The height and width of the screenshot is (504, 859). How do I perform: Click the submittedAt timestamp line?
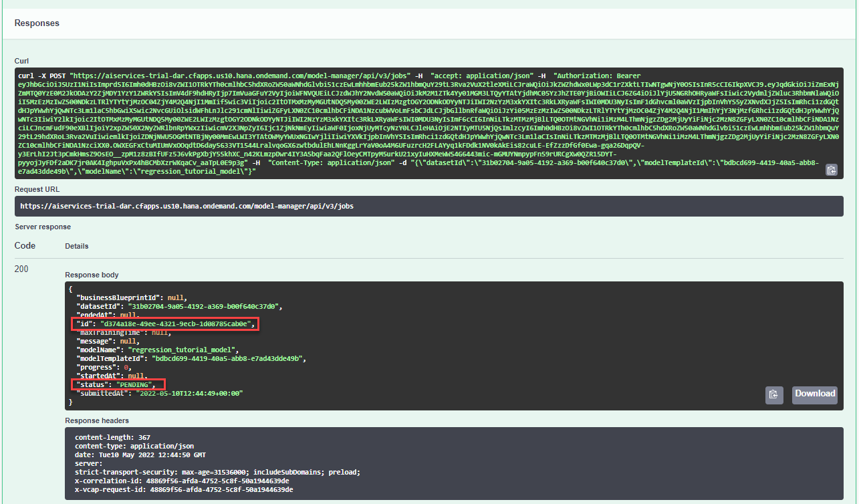pyautogui.click(x=158, y=393)
